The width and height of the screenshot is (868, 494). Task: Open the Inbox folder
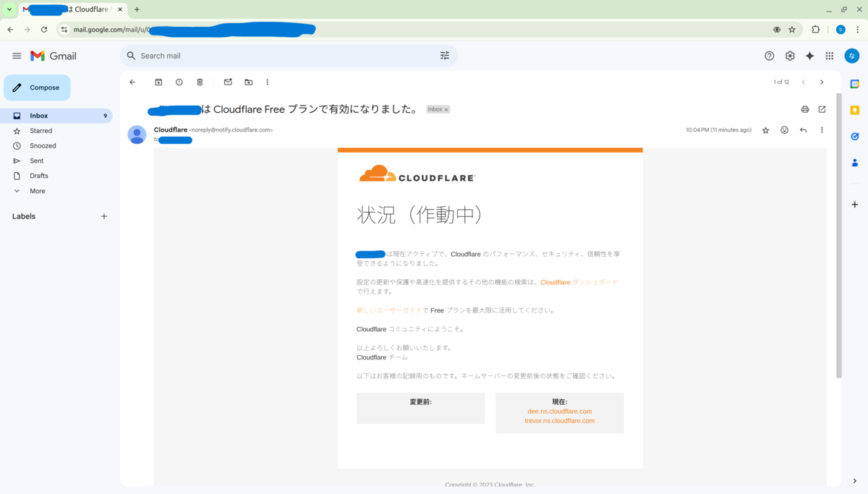(x=56, y=116)
